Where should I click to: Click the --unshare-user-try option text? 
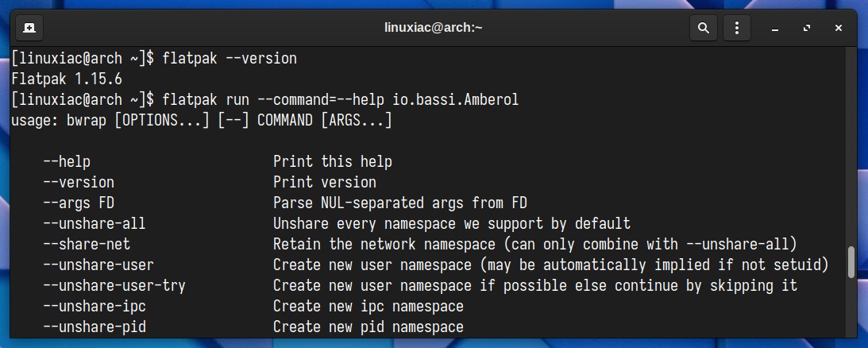[114, 286]
